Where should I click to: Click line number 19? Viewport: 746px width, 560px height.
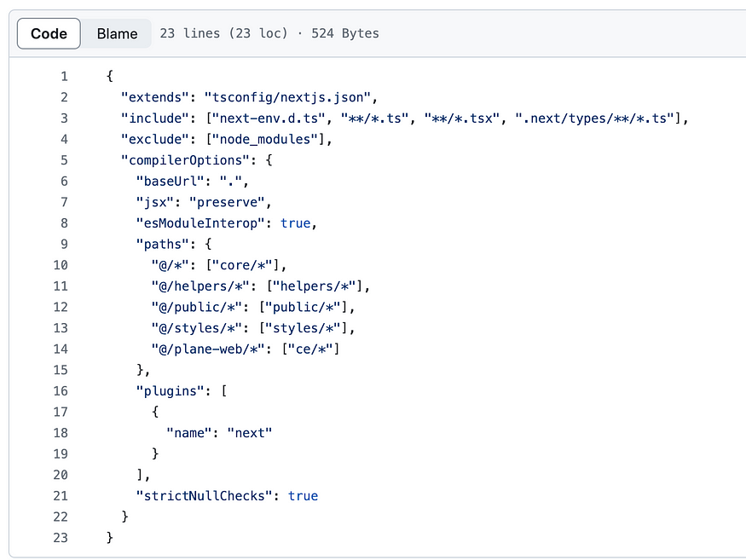coord(61,454)
